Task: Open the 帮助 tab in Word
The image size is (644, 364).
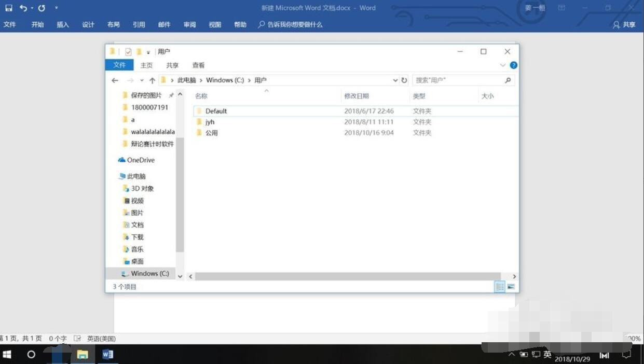Action: pyautogui.click(x=240, y=24)
